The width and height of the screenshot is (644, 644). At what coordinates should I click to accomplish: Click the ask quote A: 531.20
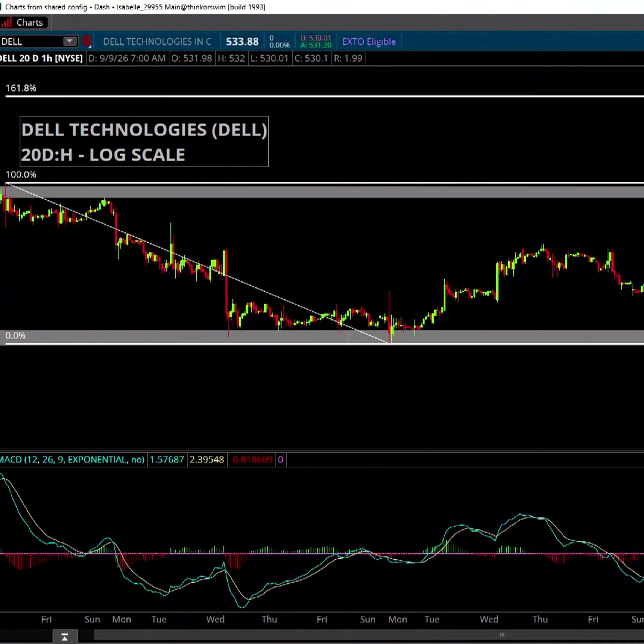(316, 45)
